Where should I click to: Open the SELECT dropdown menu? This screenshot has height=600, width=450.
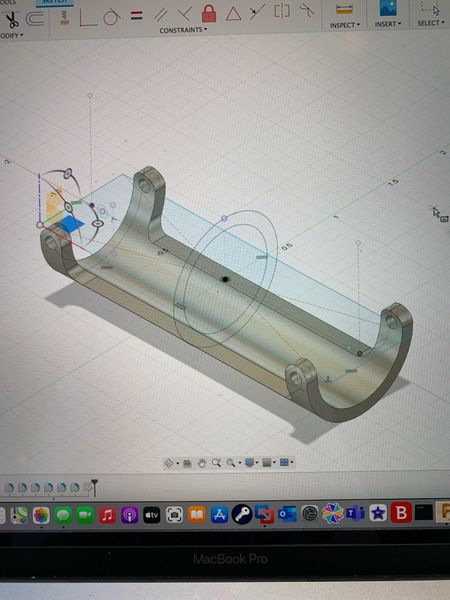(431, 23)
